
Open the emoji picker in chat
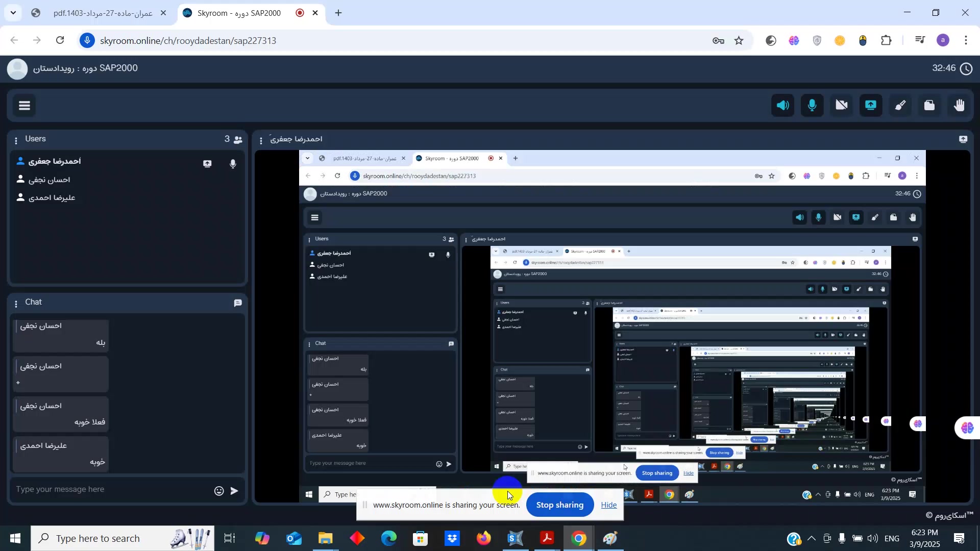point(219,491)
